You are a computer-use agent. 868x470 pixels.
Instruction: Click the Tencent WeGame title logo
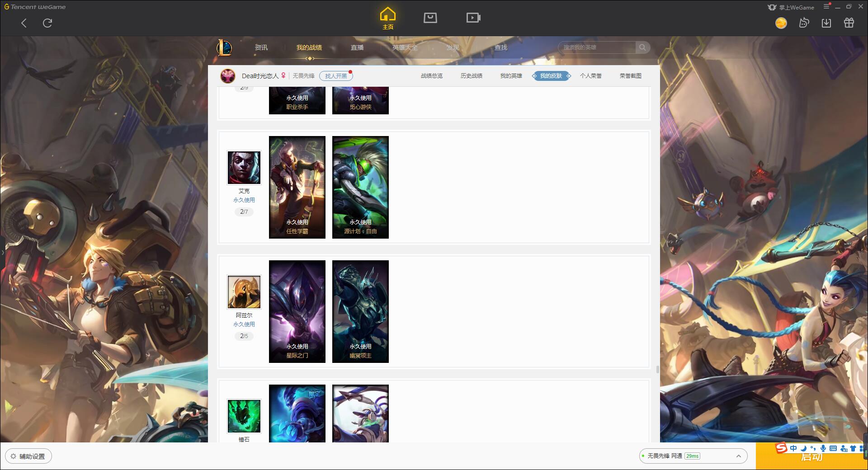coord(35,7)
